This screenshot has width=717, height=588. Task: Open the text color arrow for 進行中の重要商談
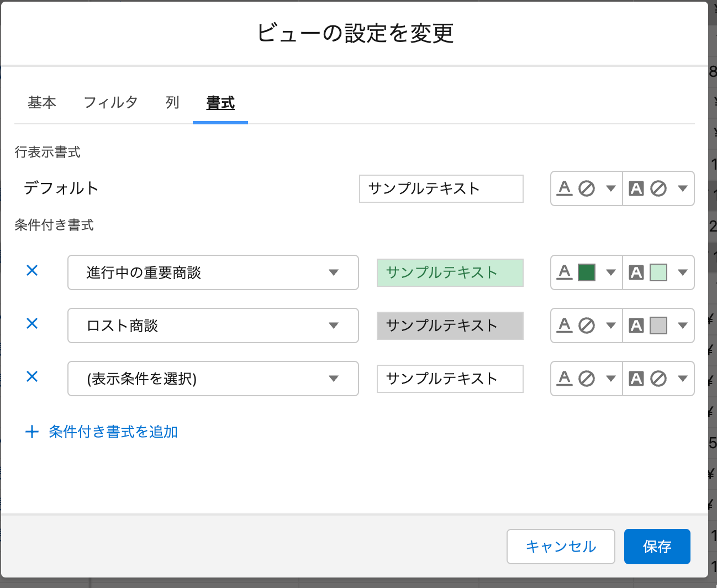[x=610, y=272]
